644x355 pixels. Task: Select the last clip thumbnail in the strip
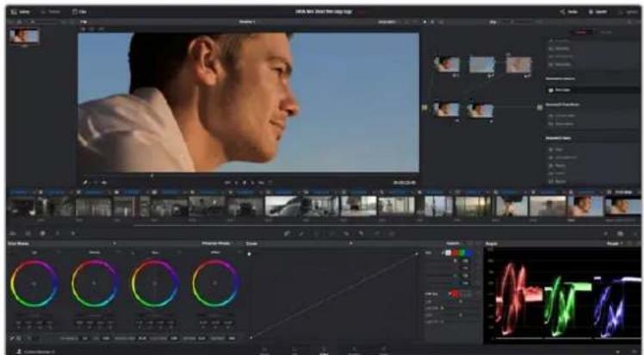(622, 206)
